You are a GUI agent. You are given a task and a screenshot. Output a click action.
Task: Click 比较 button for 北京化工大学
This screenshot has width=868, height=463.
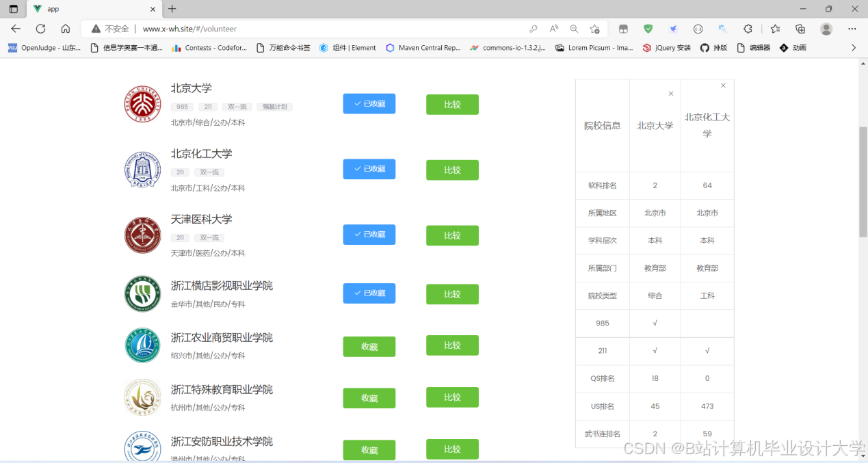[x=452, y=170]
